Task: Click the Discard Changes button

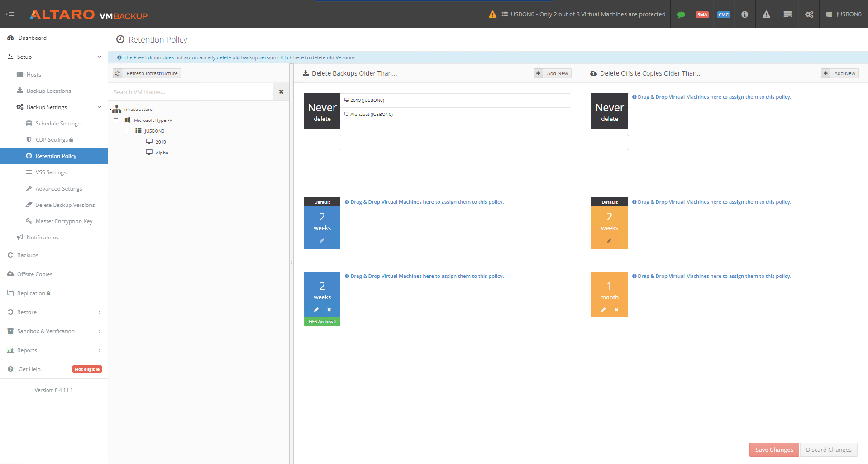Action: [x=829, y=450]
